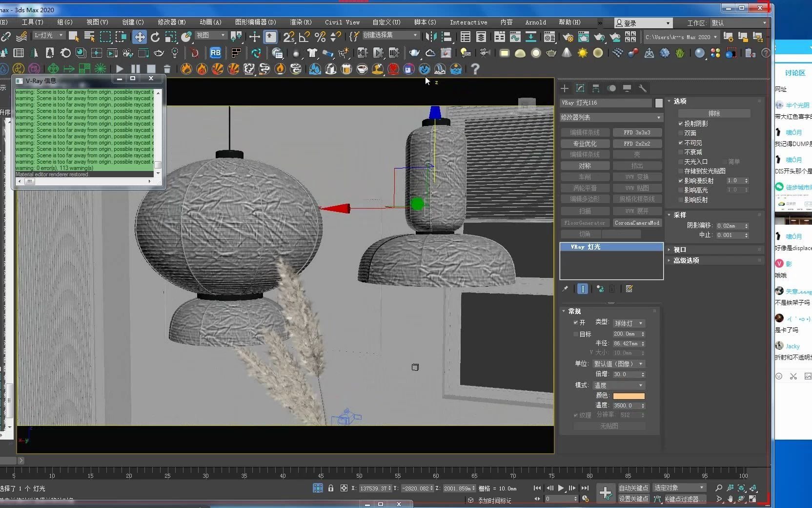The width and height of the screenshot is (812, 508).
Task: Click the V-Ray sun light icon
Action: [583, 53]
